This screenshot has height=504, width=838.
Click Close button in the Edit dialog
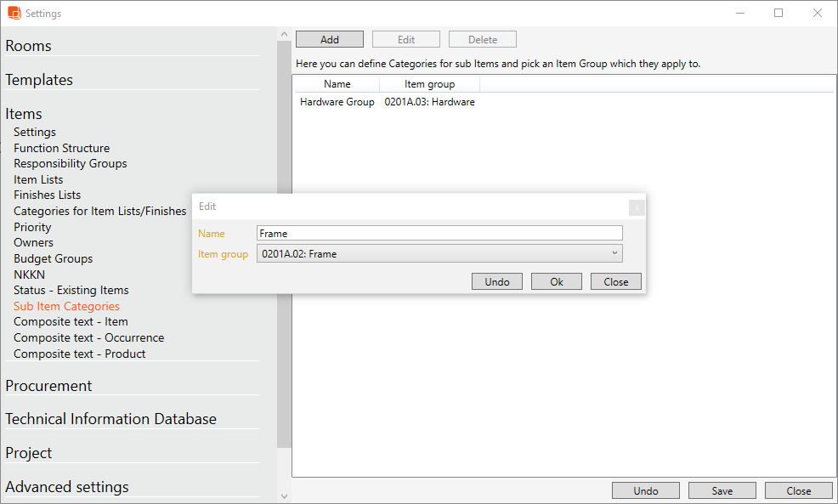[x=615, y=281]
